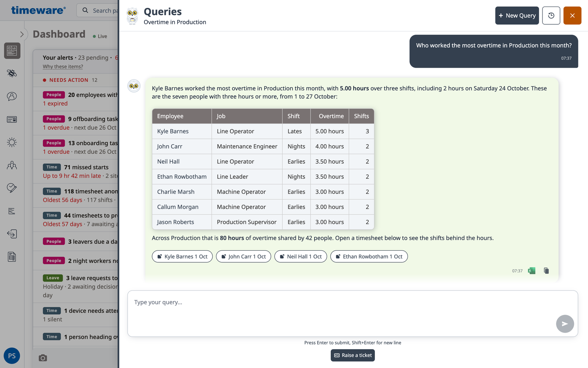Click the 'Callum Morgan' table cell

tap(182, 207)
